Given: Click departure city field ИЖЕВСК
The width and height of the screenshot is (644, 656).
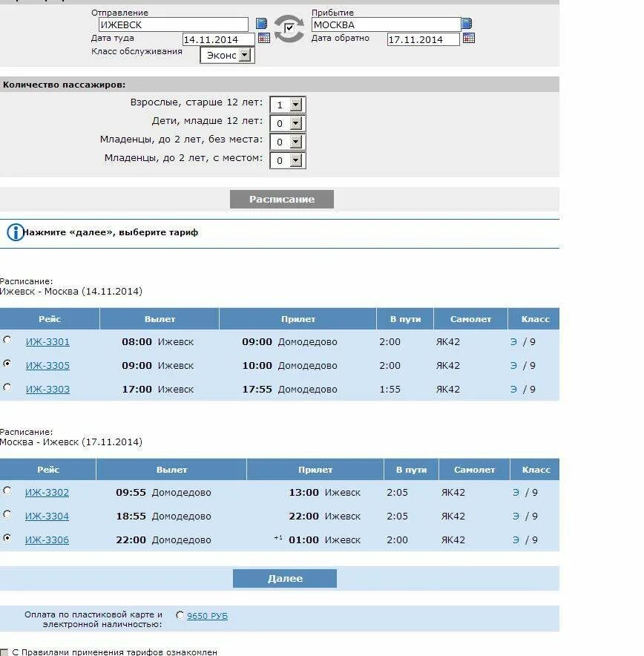Looking at the screenshot, I should click(173, 24).
